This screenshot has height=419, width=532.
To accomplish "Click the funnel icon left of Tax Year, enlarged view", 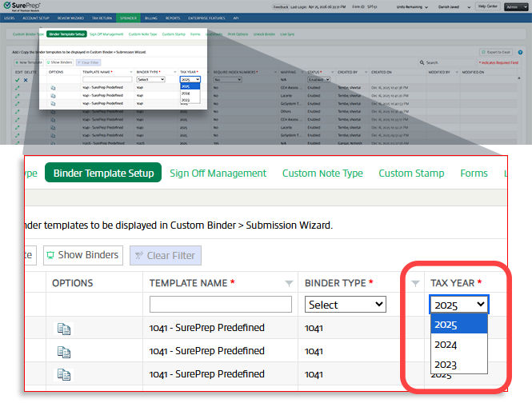I will (x=415, y=283).
